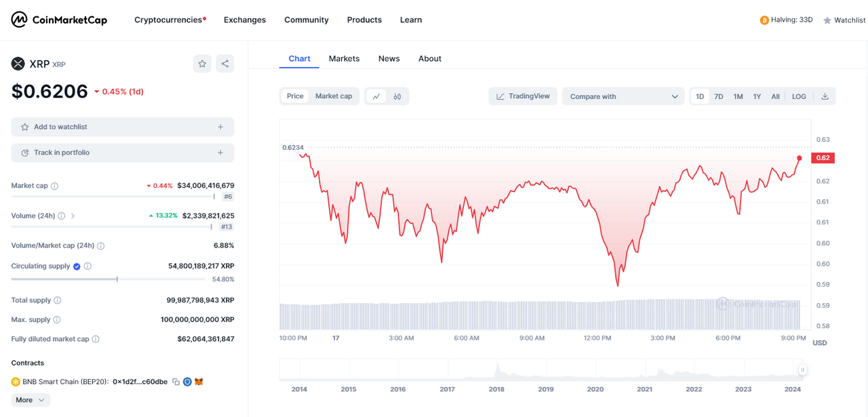Expand the More contracts dropdown
Screen dimensions: 868x417
[31, 400]
